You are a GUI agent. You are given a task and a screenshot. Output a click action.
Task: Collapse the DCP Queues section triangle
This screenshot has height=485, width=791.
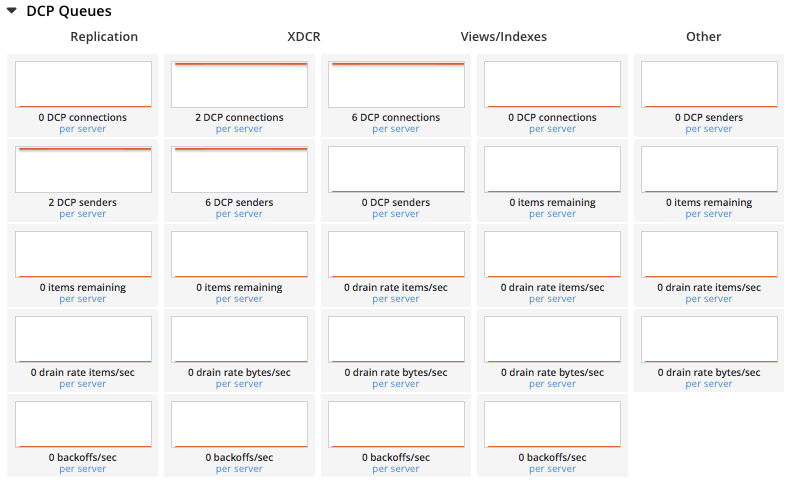(x=12, y=12)
